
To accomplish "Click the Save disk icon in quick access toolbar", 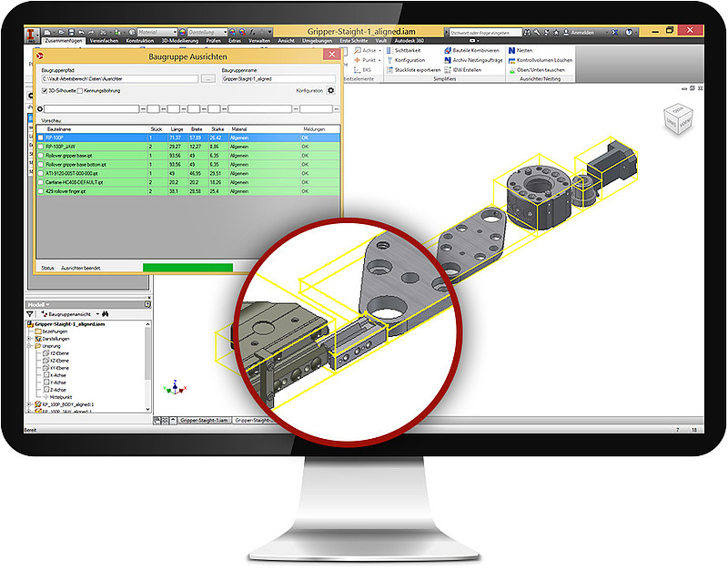I will (x=71, y=32).
